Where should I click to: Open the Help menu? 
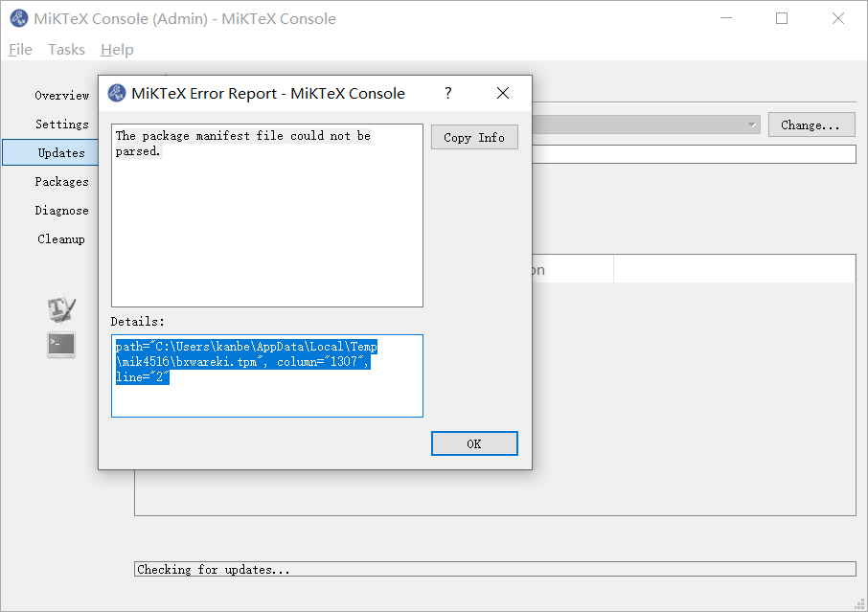(117, 49)
